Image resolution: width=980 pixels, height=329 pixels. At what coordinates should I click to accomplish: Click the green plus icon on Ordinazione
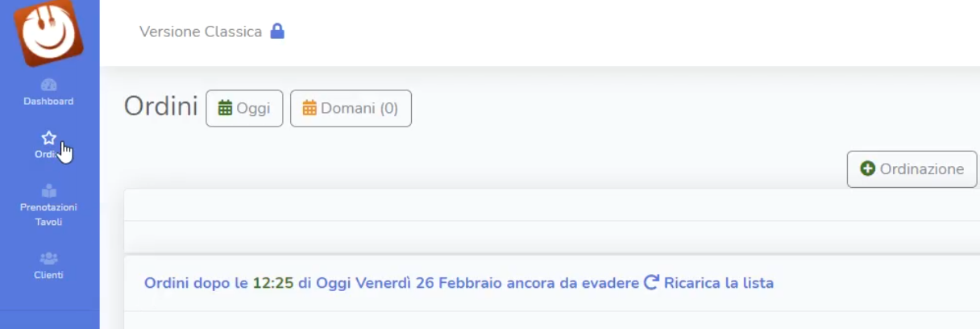point(868,169)
